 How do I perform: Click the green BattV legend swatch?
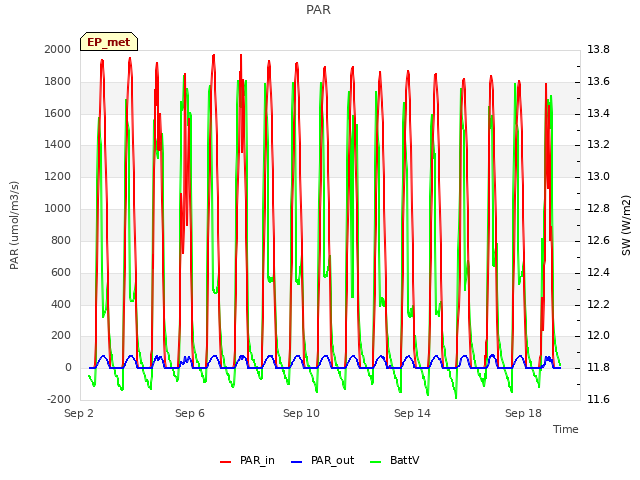(x=375, y=462)
